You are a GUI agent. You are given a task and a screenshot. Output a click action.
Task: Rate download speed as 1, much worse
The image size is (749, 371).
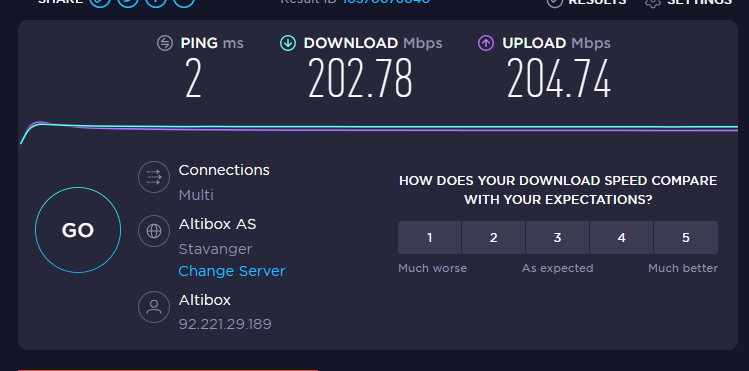pyautogui.click(x=429, y=237)
